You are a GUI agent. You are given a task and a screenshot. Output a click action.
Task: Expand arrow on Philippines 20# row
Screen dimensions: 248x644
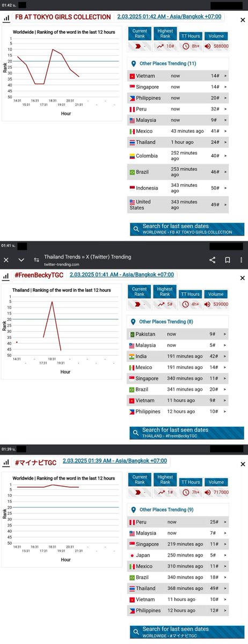pyautogui.click(x=225, y=98)
